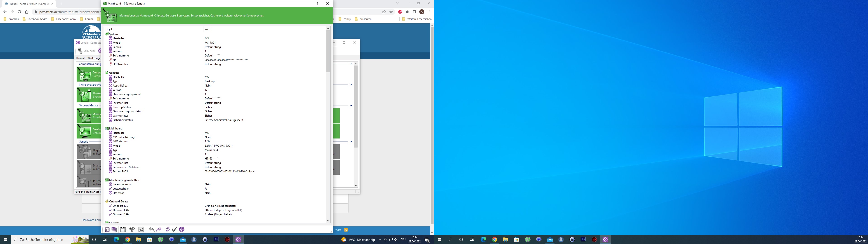Open the save icon's dropdown arrow

(x=127, y=230)
